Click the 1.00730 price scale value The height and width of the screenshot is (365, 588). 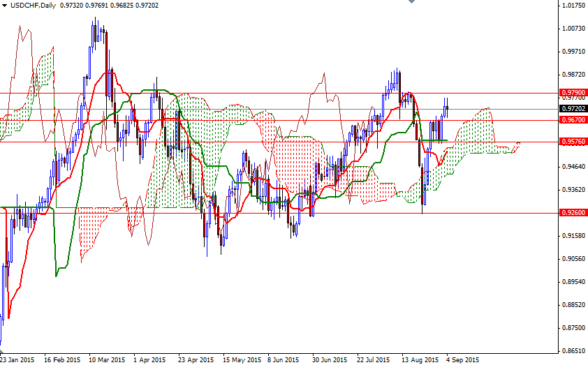point(574,29)
